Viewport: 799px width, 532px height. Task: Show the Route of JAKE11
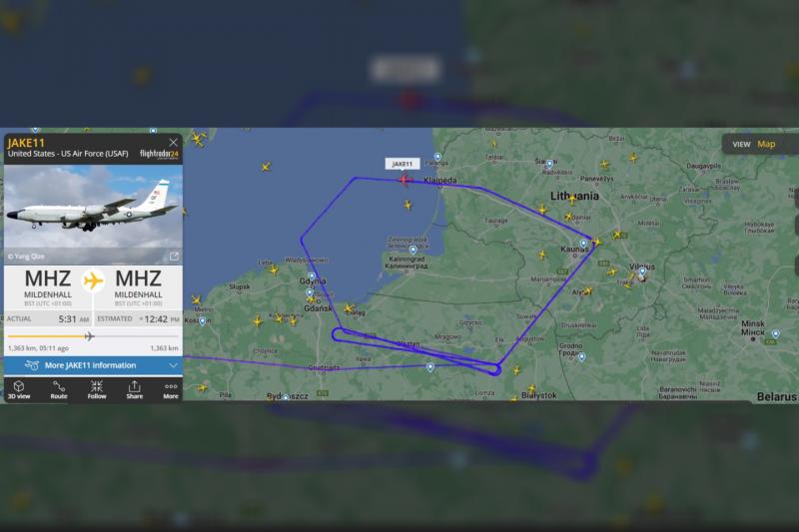pyautogui.click(x=59, y=389)
